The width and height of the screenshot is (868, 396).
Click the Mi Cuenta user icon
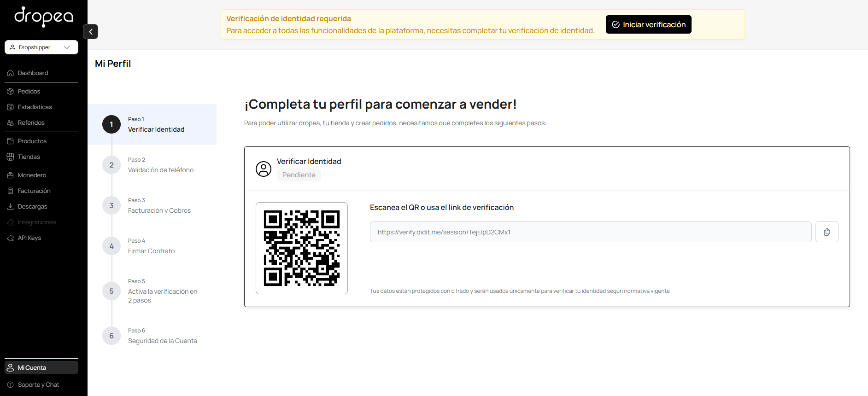click(11, 368)
